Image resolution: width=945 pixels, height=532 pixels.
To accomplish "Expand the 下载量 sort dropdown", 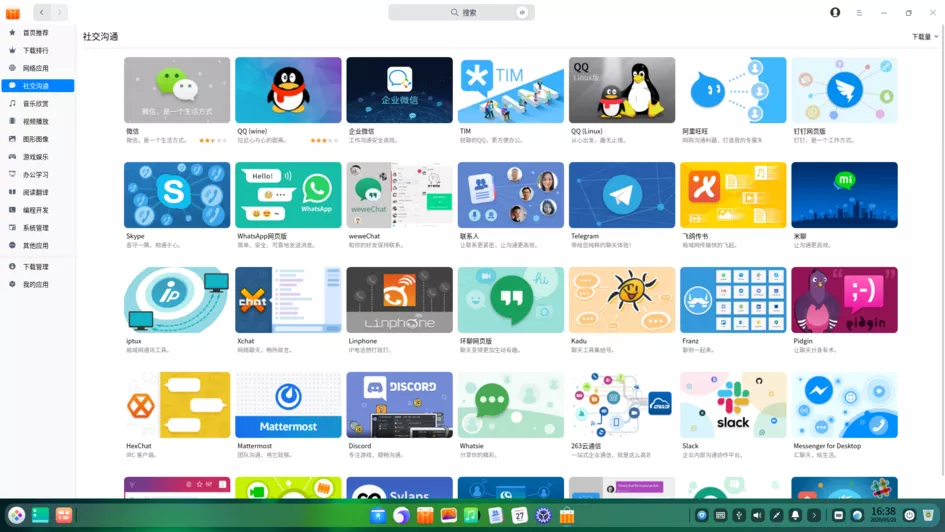I will pyautogui.click(x=925, y=37).
